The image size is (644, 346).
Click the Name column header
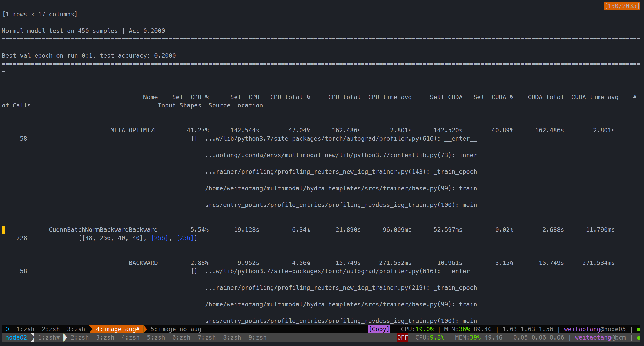150,97
